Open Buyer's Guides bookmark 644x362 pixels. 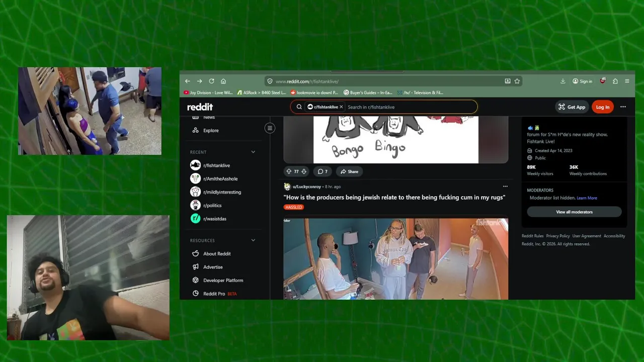coord(368,93)
